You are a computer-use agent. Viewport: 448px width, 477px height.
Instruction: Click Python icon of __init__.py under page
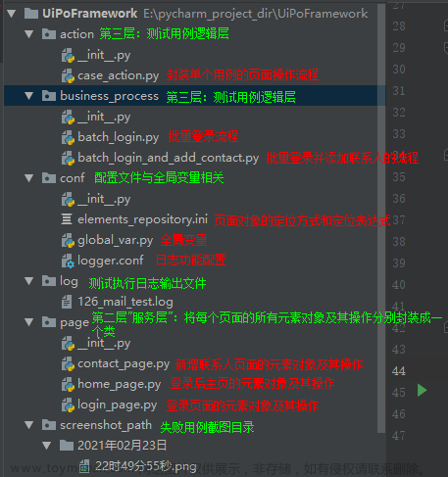[68, 344]
